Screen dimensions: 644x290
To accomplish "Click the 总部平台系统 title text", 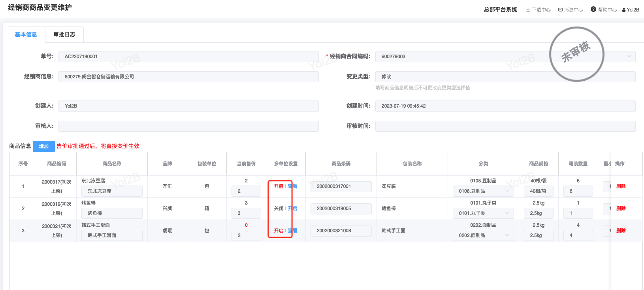I will coord(501,9).
